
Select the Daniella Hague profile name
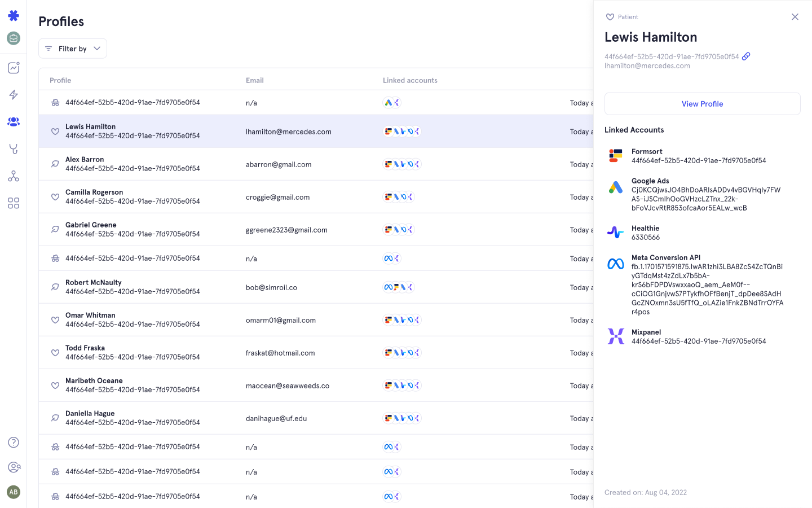[x=90, y=414]
